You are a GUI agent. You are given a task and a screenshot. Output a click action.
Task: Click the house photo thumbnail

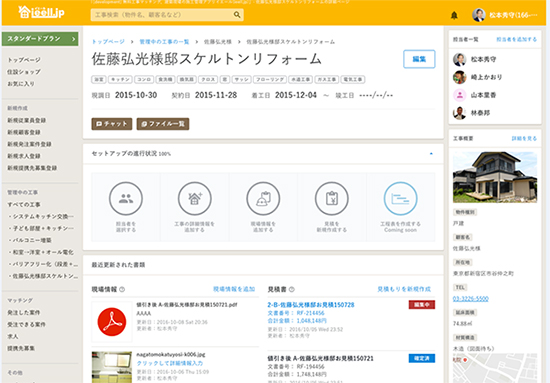coord(495,177)
